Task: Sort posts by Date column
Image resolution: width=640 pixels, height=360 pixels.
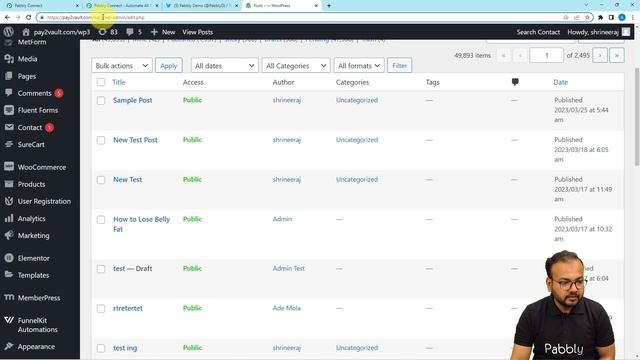Action: coord(560,82)
